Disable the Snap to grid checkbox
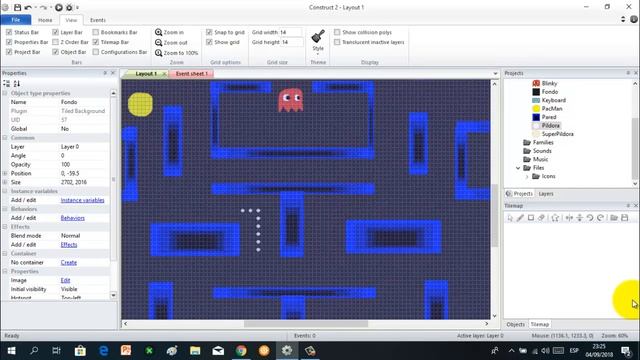 click(x=209, y=32)
